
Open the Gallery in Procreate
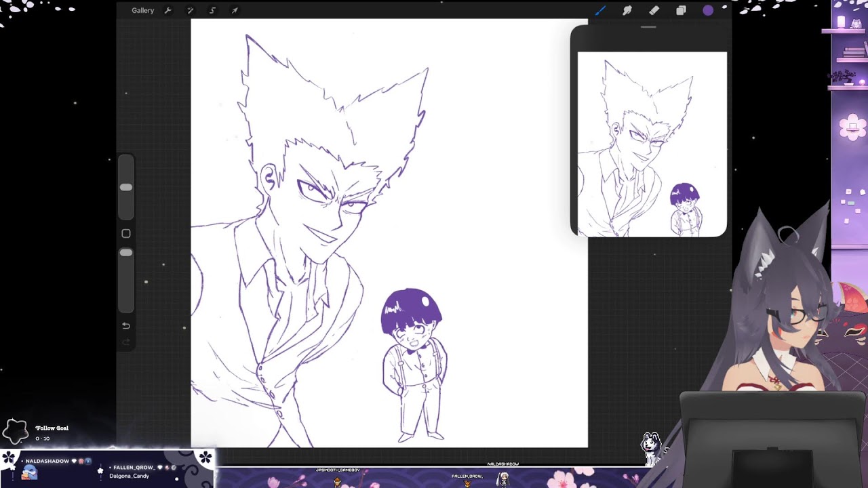coord(142,10)
